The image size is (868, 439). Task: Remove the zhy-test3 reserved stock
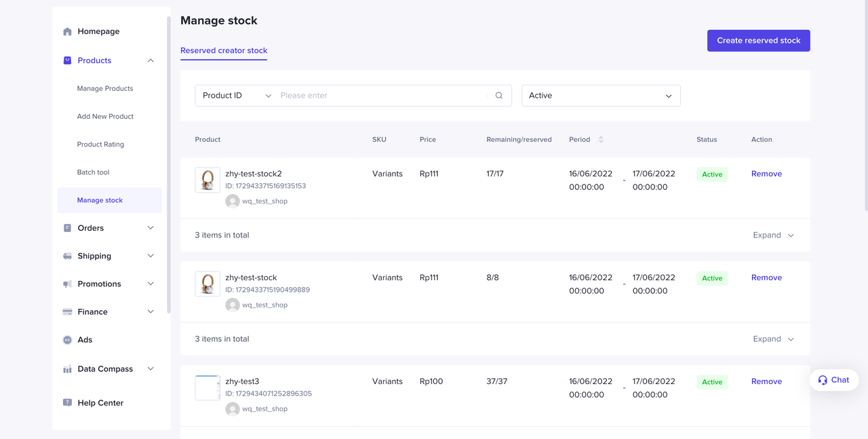click(x=766, y=381)
